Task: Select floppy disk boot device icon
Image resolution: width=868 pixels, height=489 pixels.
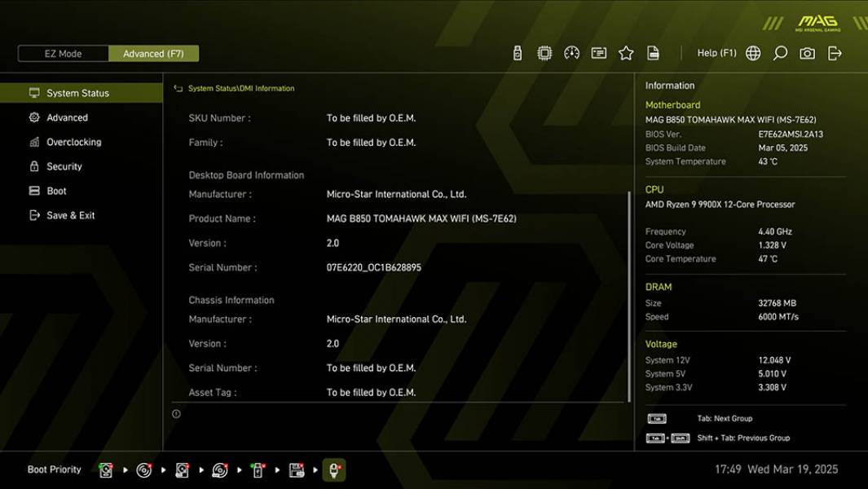Action: point(296,470)
